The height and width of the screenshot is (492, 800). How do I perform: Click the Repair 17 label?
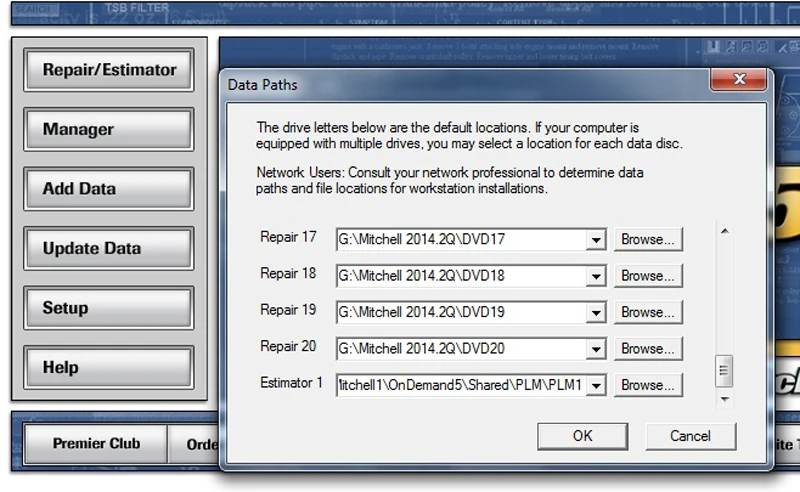(x=288, y=237)
